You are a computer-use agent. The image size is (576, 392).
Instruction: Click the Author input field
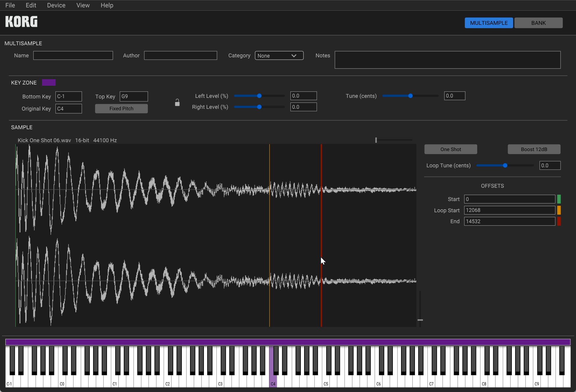click(181, 56)
